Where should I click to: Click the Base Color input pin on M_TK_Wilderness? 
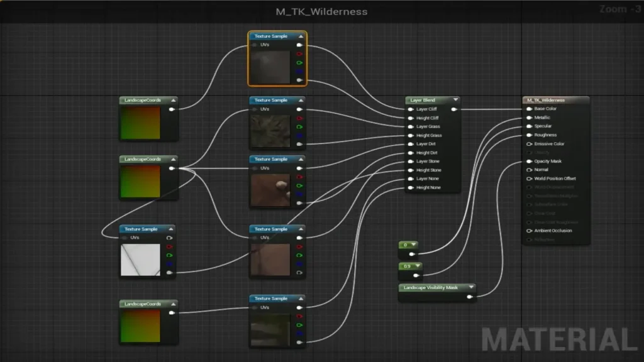click(528, 109)
